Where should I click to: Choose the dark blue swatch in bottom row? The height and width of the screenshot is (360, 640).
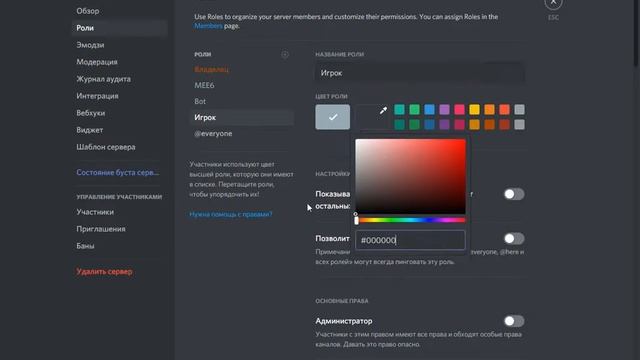coord(429,124)
